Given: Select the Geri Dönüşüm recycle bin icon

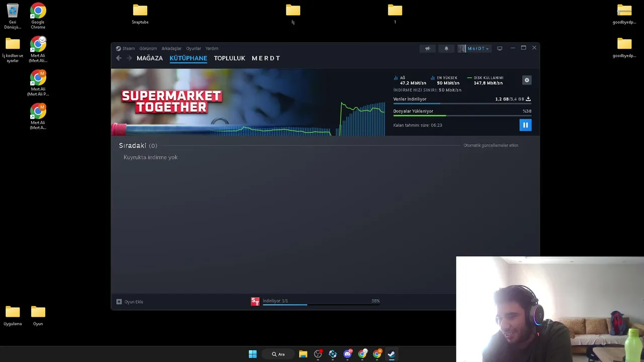Looking at the screenshot, I should [x=13, y=16].
